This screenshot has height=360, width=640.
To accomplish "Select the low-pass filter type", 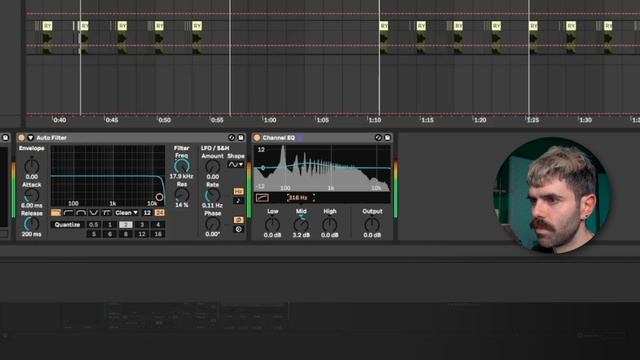I will pos(56,213).
